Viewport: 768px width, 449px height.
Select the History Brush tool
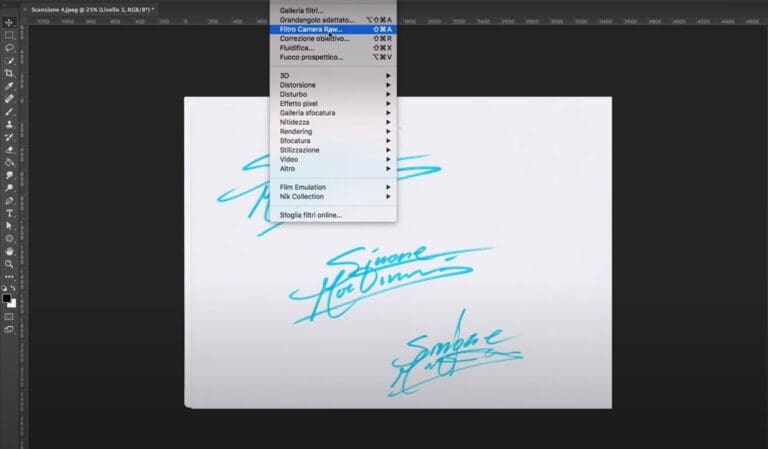coord(9,137)
